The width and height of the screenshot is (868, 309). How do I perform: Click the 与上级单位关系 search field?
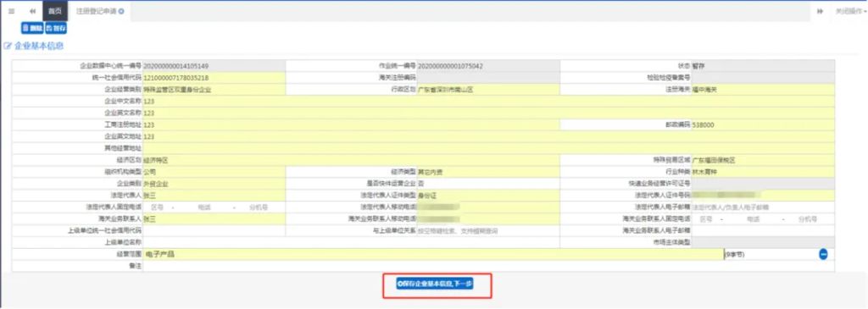(488, 230)
